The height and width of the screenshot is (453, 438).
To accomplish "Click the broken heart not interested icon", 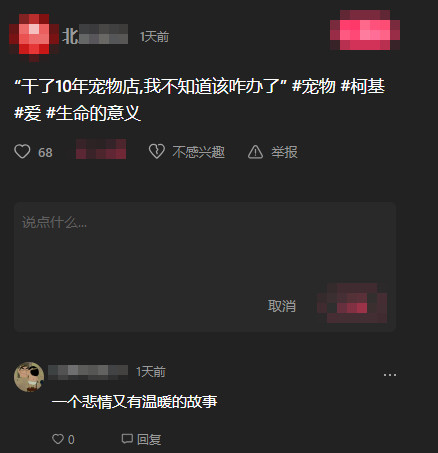I will (x=157, y=152).
